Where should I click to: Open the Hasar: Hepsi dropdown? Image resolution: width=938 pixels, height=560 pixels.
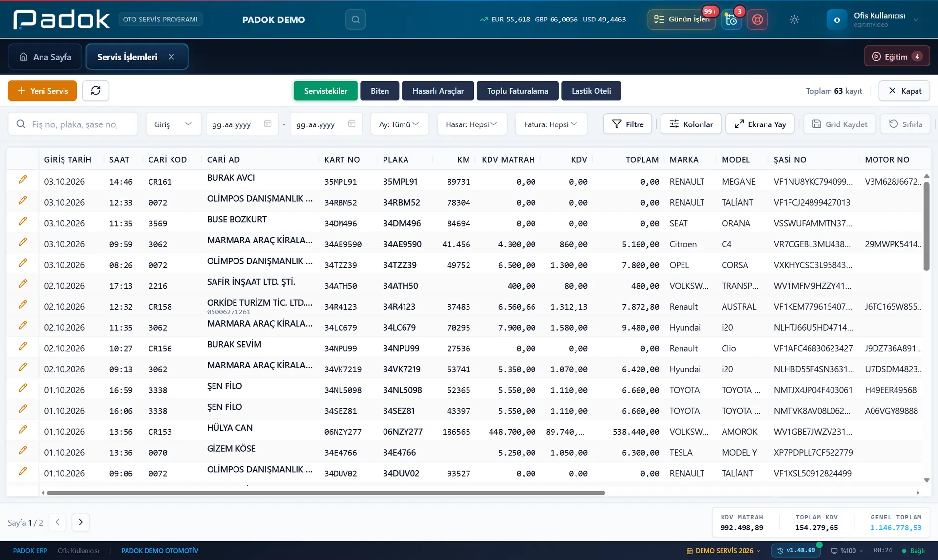coord(471,124)
